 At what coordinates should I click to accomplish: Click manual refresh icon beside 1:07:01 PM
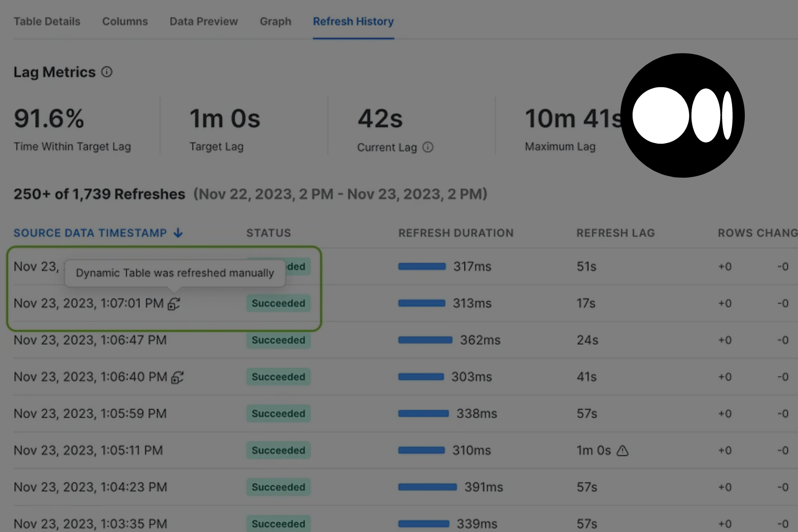click(174, 304)
